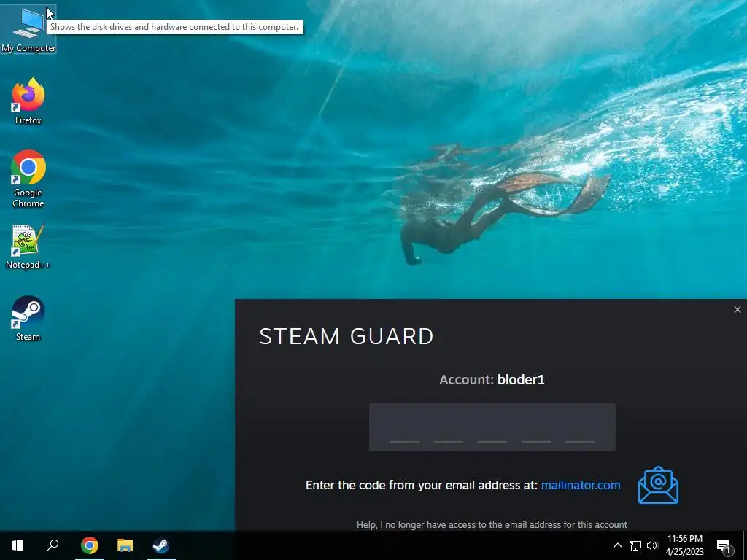This screenshot has height=560, width=747.
Task: Select the Firefox desktop shortcut
Action: tap(28, 101)
